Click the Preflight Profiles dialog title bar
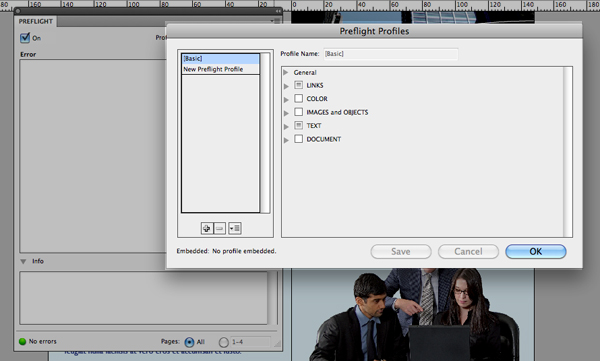Viewport: 600px width, 361px height. click(x=374, y=31)
